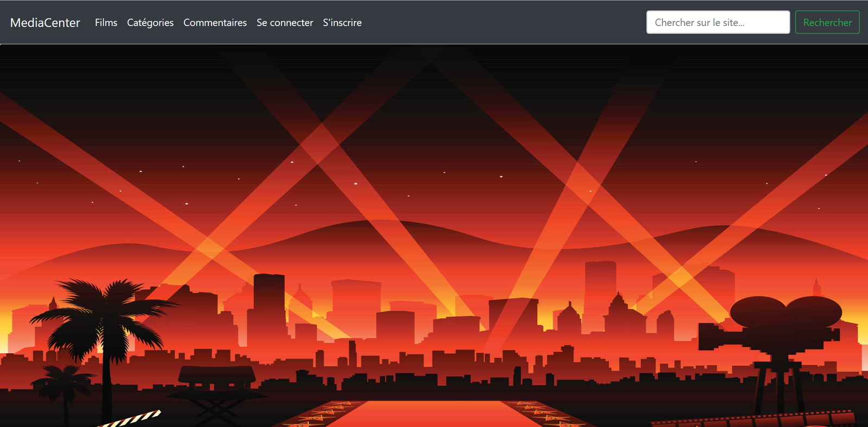
Task: Open the Films page
Action: (x=106, y=23)
